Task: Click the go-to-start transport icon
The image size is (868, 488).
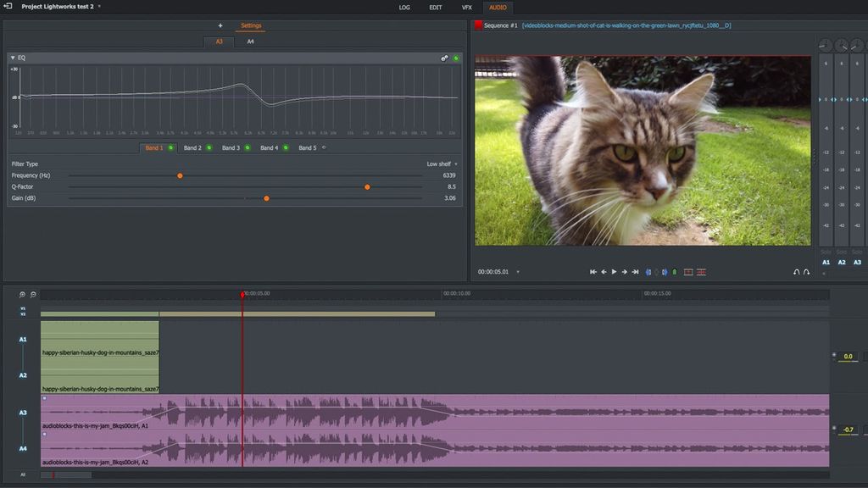Action: pyautogui.click(x=593, y=272)
